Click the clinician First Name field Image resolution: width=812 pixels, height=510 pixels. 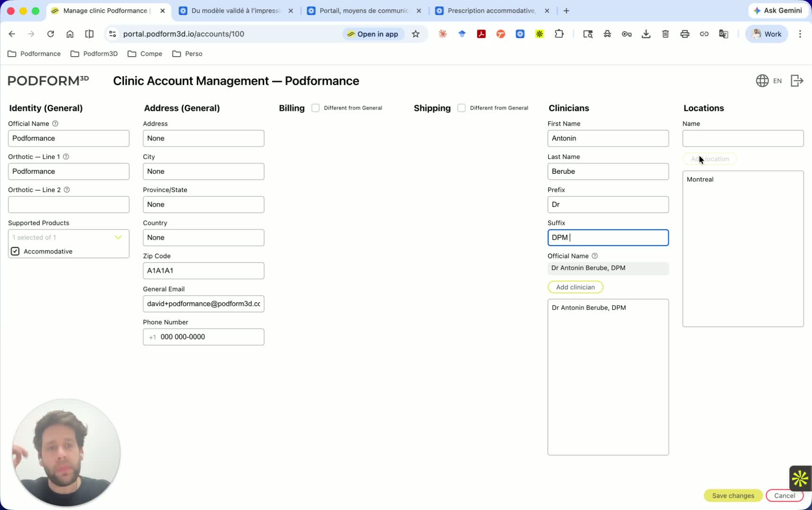pyautogui.click(x=608, y=138)
